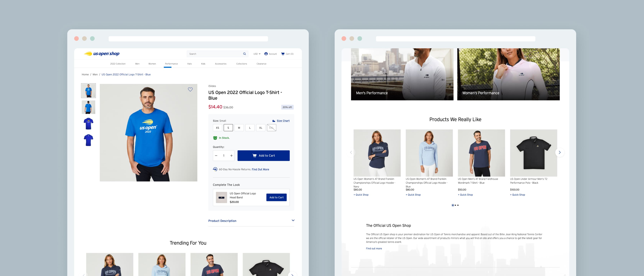The image size is (644, 276).
Task: Increase quantity with the plus icon
Action: [x=232, y=155]
